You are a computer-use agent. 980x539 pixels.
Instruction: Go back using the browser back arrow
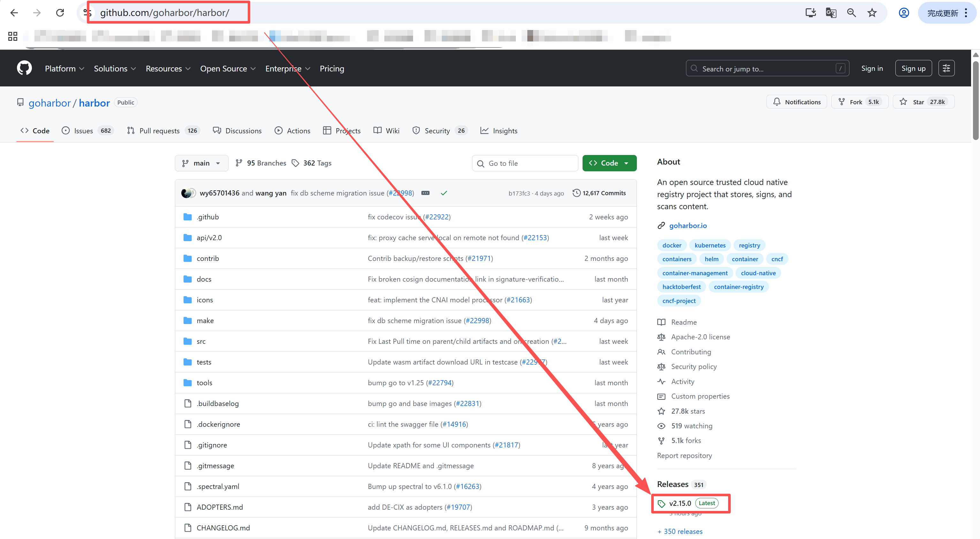pyautogui.click(x=14, y=13)
